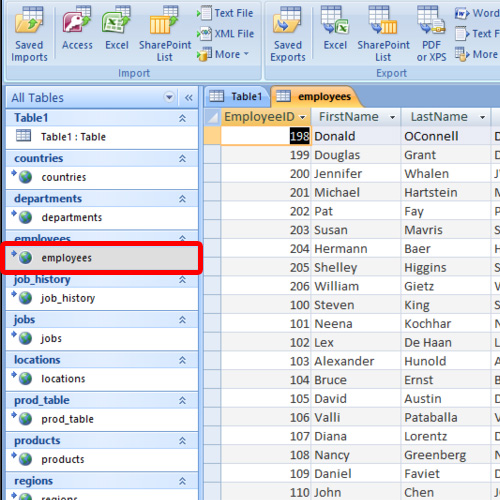Click the LastName cell Faviet
The image size is (500, 500).
tap(446, 474)
